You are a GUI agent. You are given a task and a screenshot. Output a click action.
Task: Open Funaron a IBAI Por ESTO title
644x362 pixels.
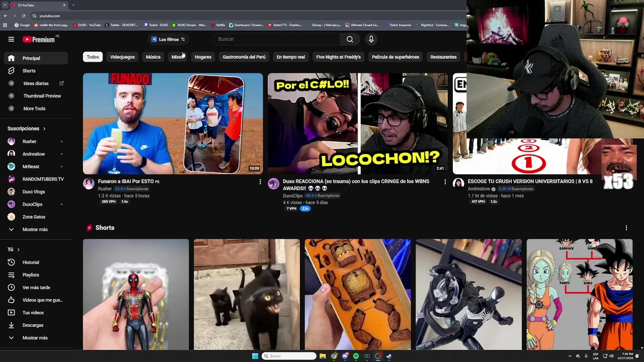pyautogui.click(x=128, y=182)
